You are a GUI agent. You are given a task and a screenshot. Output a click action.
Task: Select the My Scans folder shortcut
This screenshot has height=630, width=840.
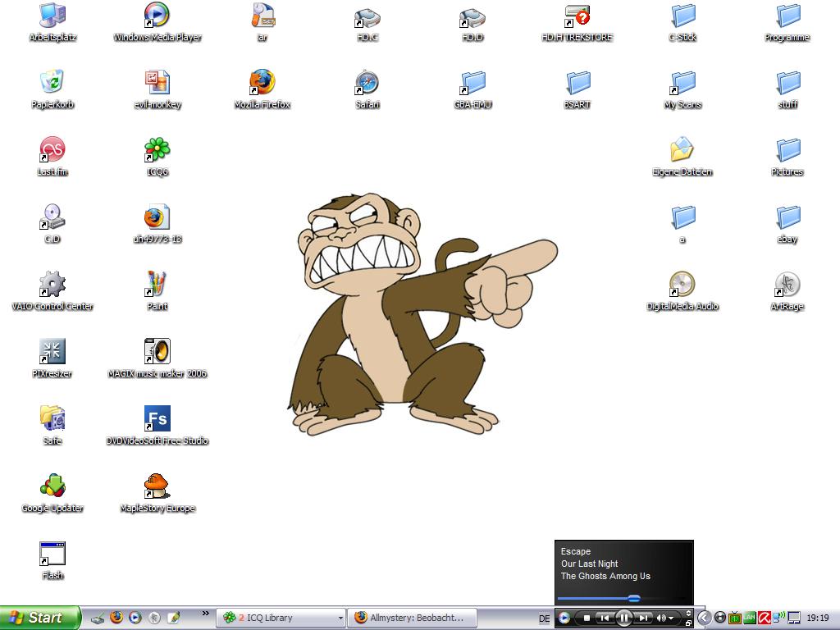pos(682,90)
